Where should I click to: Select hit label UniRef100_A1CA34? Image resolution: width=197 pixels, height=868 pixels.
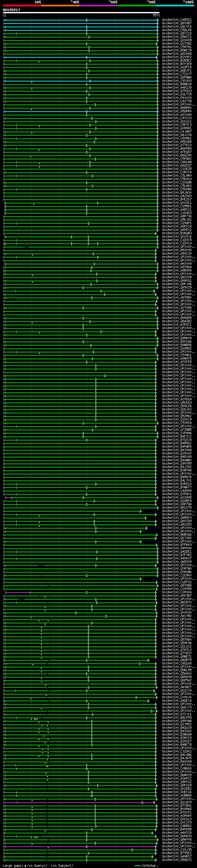176,115
